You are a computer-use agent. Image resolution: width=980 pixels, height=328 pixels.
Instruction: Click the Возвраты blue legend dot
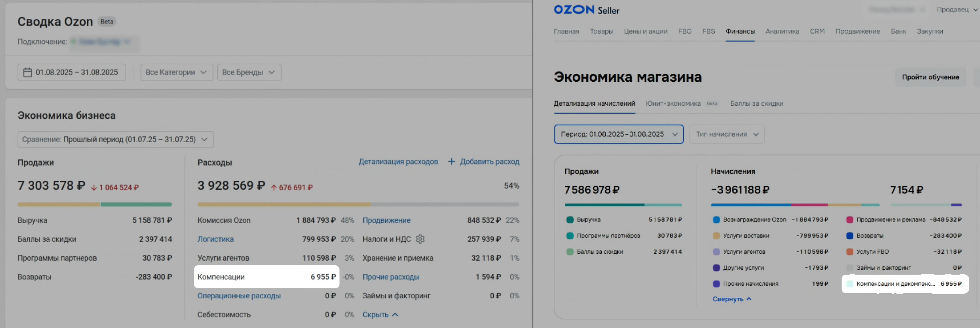tap(849, 236)
